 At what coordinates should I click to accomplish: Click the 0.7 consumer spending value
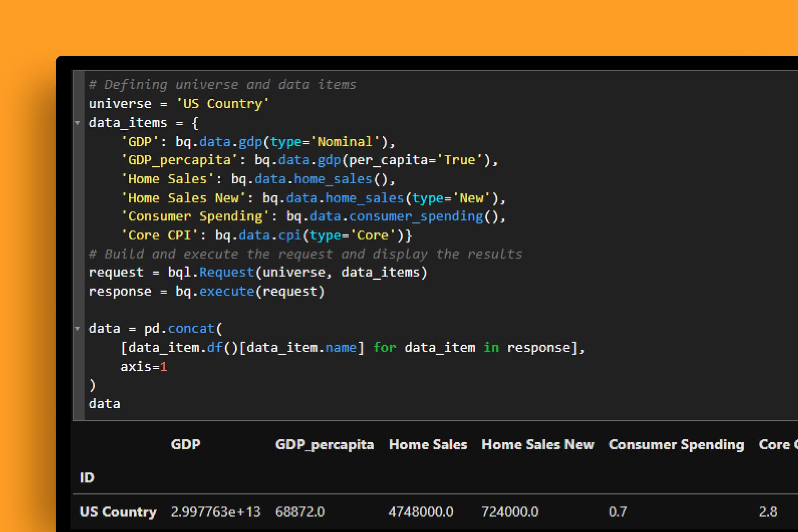(x=618, y=512)
